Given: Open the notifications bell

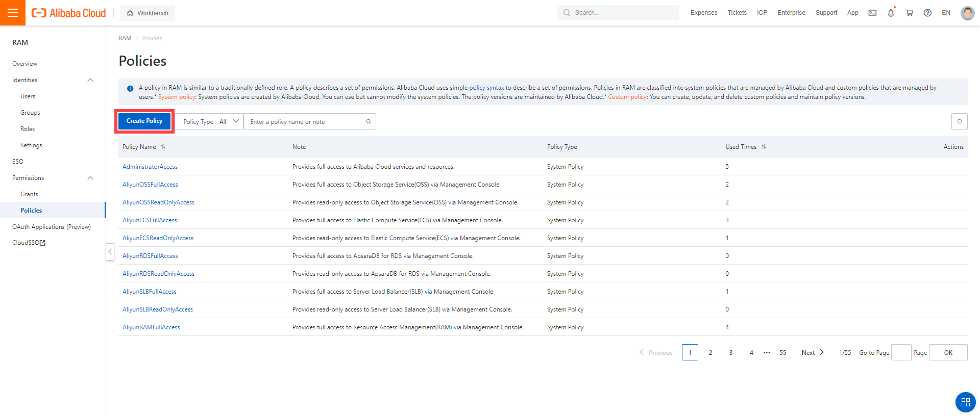Looking at the screenshot, I should [891, 13].
